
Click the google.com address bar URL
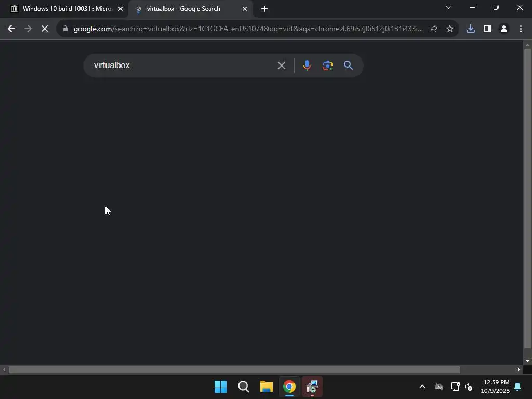tap(248, 29)
